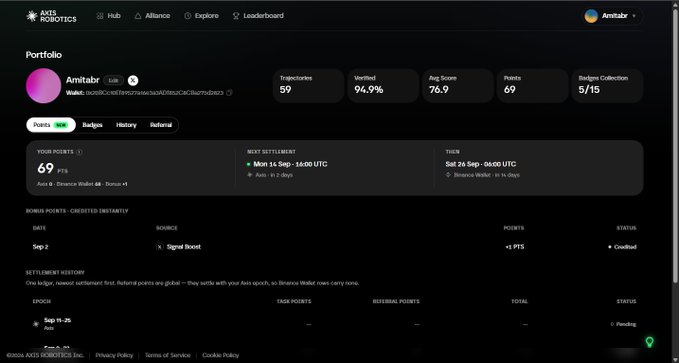Click the page vertical scrollbar
679x363 pixels.
click(x=675, y=147)
